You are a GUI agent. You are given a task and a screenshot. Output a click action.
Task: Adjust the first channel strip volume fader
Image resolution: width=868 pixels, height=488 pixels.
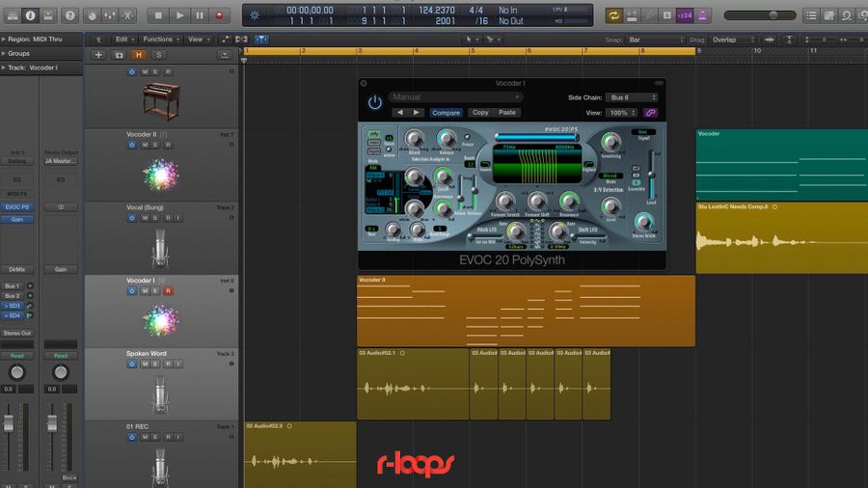click(9, 422)
